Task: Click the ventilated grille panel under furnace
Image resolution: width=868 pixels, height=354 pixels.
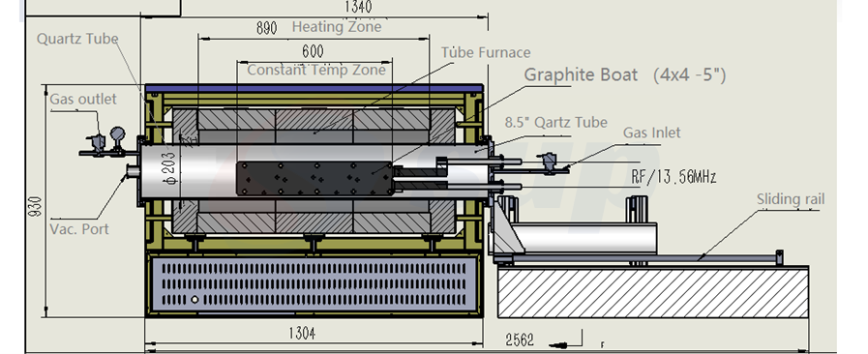Action: (314, 284)
